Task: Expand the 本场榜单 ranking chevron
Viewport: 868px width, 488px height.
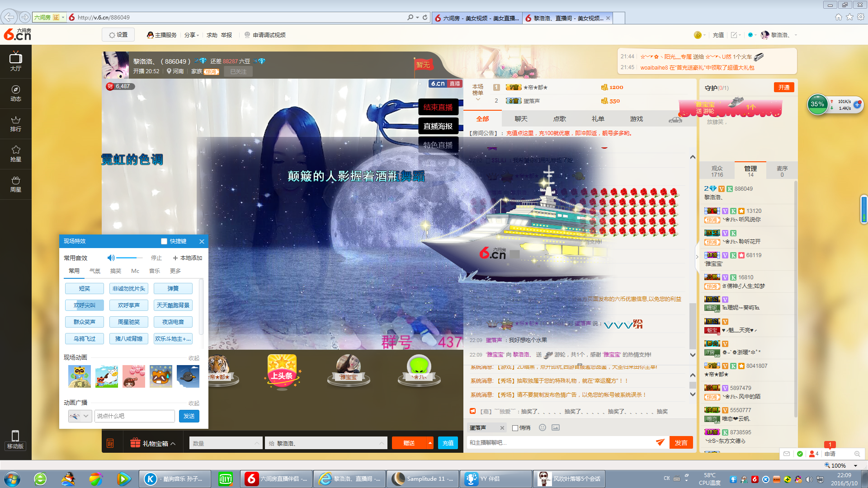Action: [x=478, y=99]
